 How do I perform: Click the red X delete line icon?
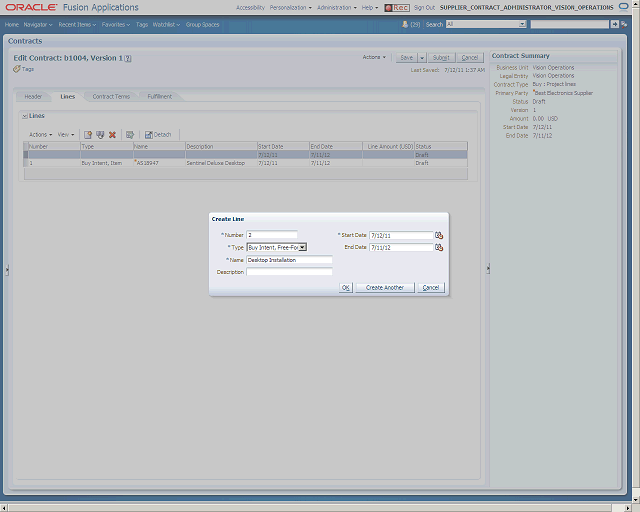pyautogui.click(x=112, y=135)
